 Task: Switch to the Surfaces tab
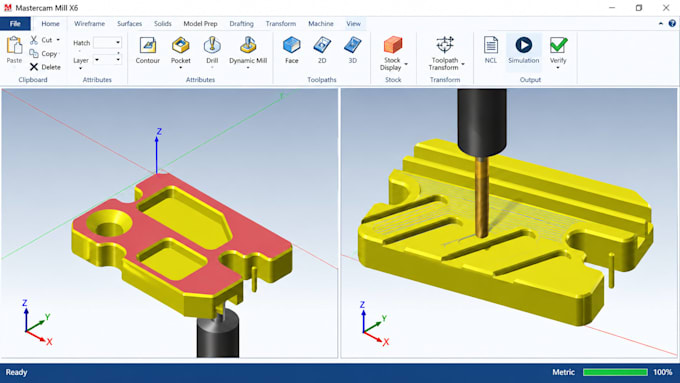coord(129,23)
